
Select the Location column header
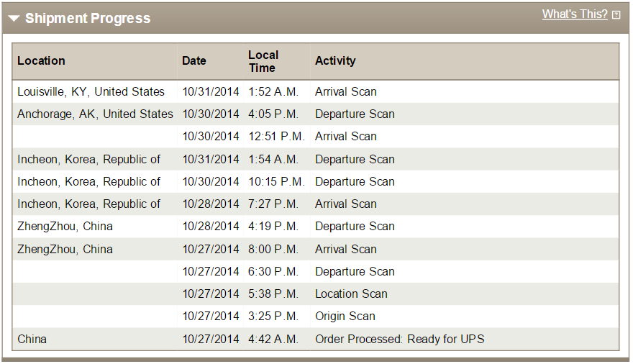[41, 60]
